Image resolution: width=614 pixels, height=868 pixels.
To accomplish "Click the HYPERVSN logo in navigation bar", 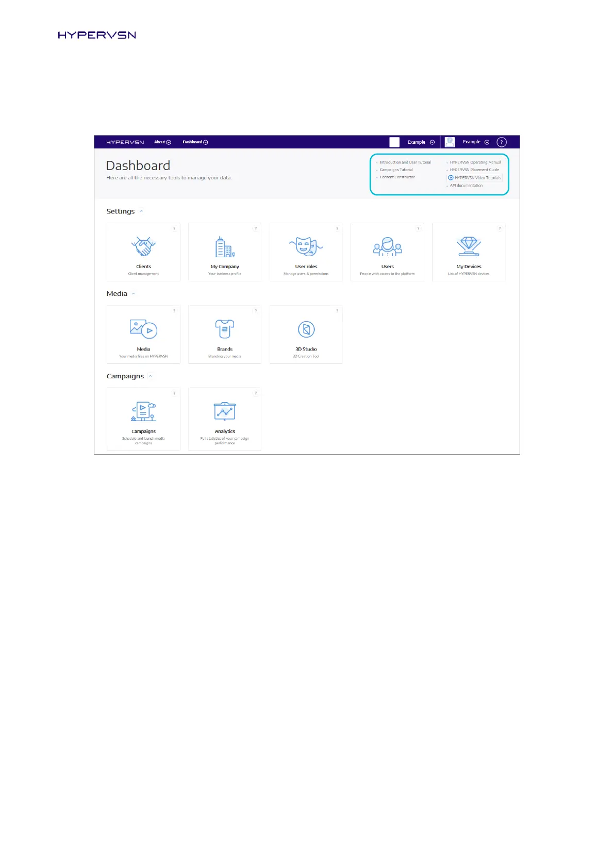I will point(125,142).
